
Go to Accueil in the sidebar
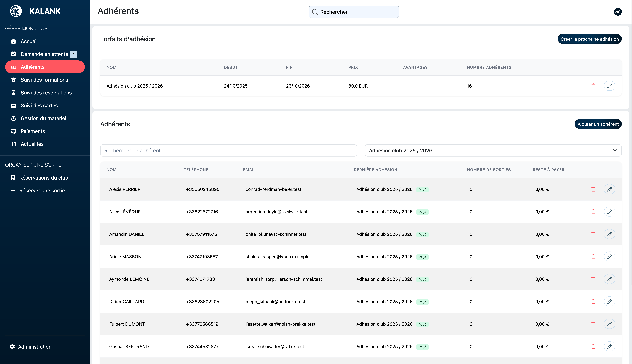45,41
